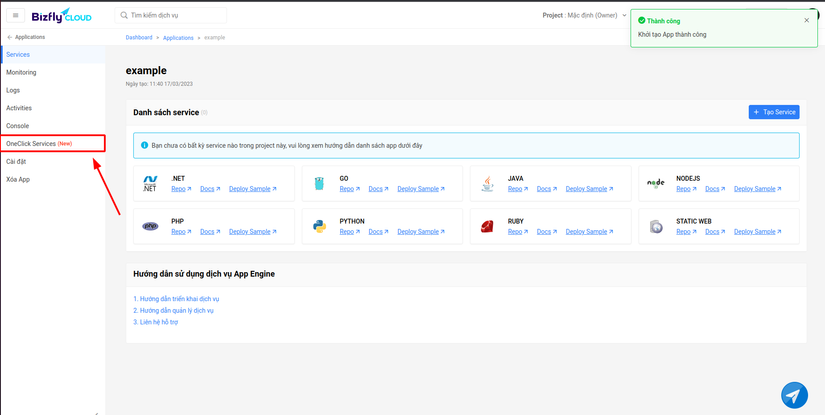The width and height of the screenshot is (825, 415).
Task: Click the STATIC WEB icon
Action: point(656,227)
